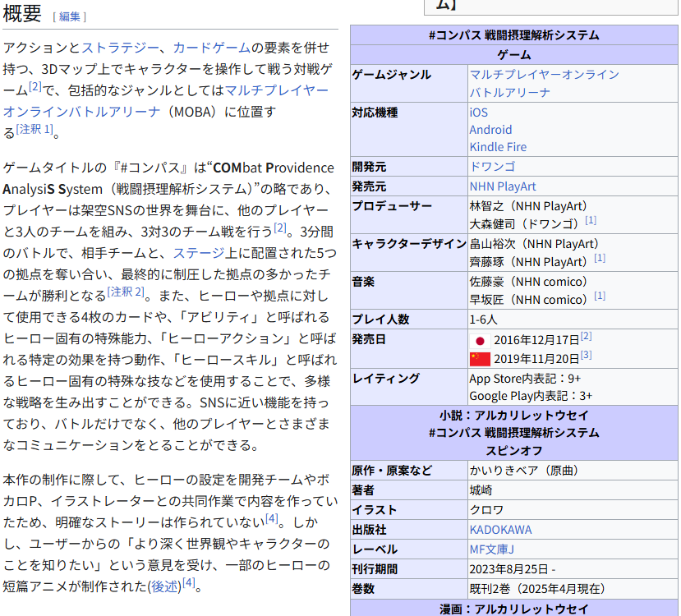Open the KADOKAWA publisher link
Viewport: 681px width, 616px height.
click(x=500, y=530)
